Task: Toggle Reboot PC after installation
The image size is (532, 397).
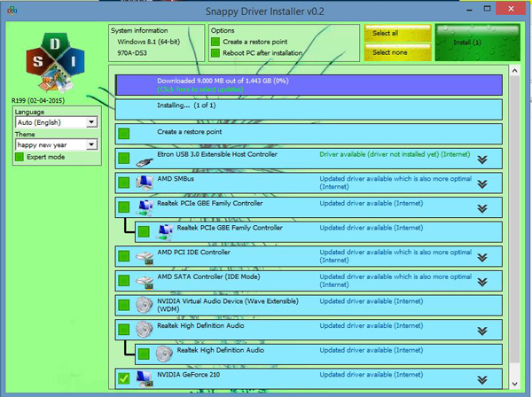Action: point(215,53)
